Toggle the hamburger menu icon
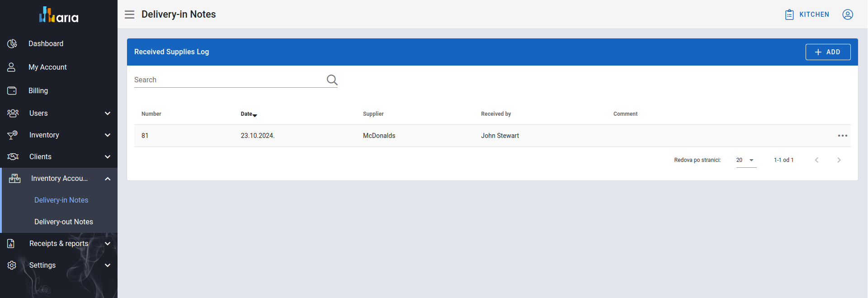Image resolution: width=868 pixels, height=298 pixels. (130, 14)
